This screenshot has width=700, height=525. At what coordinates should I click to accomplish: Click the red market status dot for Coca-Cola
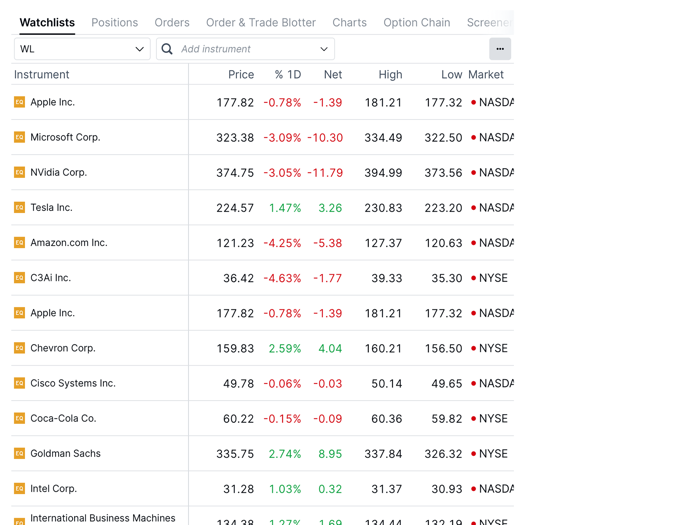click(x=473, y=419)
